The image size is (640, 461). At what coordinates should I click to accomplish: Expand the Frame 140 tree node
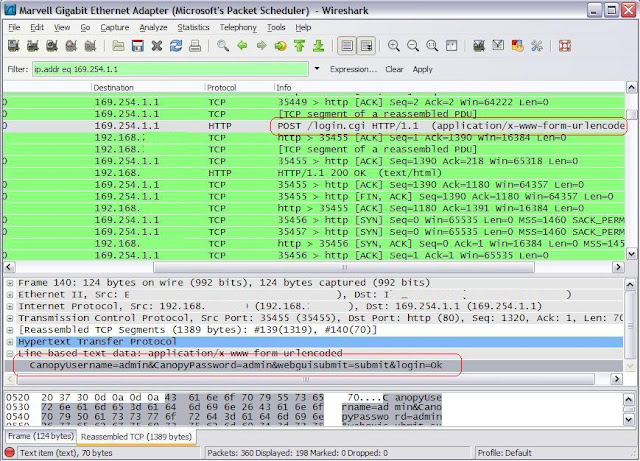[10, 283]
